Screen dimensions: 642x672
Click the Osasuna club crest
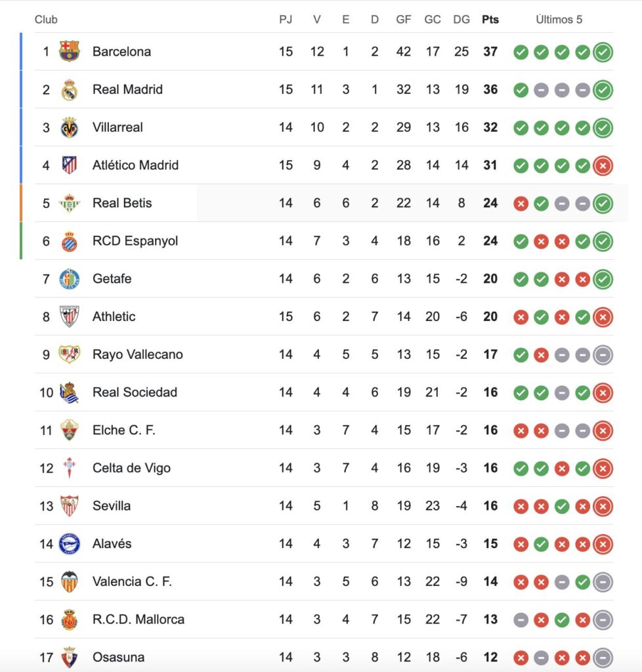(x=69, y=657)
